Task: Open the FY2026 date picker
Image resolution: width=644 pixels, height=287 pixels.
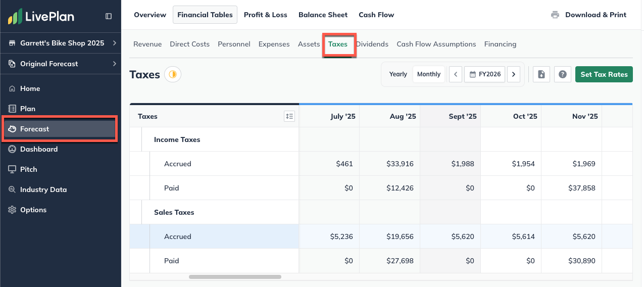Action: [x=485, y=74]
